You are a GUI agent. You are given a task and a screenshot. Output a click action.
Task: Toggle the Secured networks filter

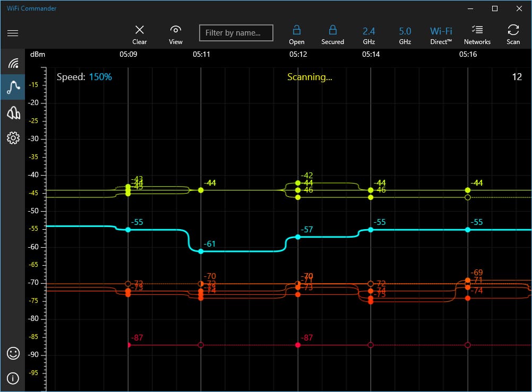click(x=333, y=34)
